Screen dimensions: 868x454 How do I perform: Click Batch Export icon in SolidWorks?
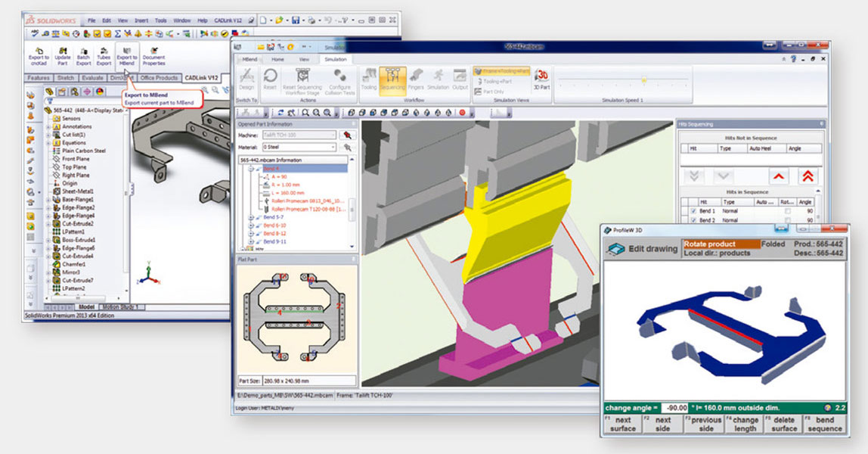click(x=84, y=57)
